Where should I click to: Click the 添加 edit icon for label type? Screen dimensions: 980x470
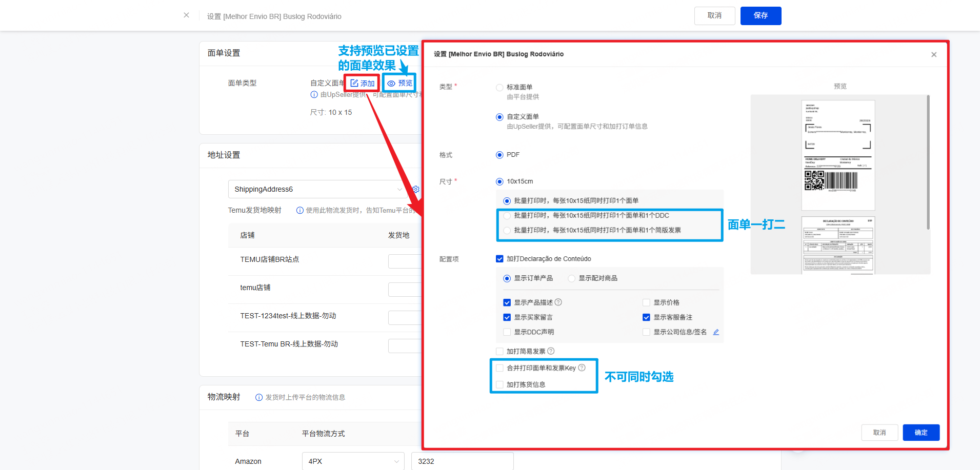(354, 83)
